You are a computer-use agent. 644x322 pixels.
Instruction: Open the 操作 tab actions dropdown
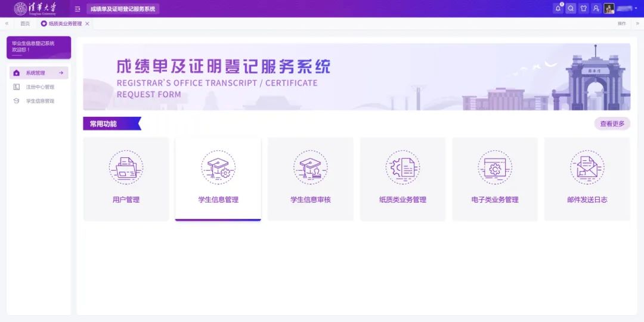click(621, 23)
